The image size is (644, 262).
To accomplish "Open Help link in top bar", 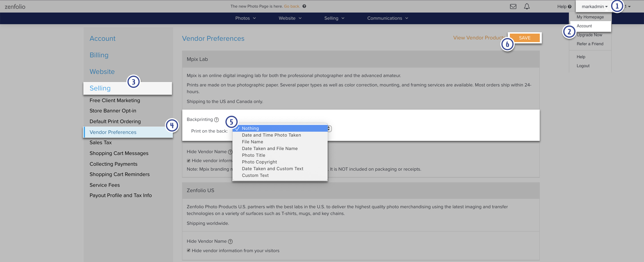I will pos(564,6).
